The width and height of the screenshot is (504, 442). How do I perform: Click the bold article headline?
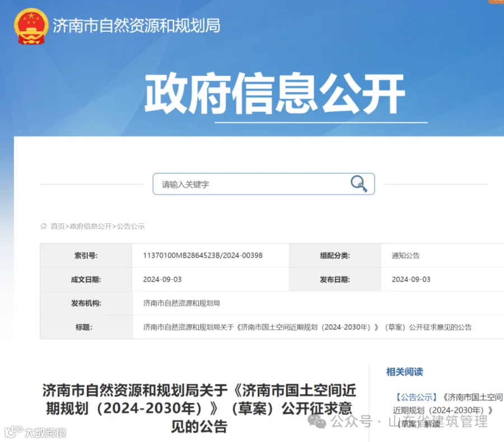[199, 408]
